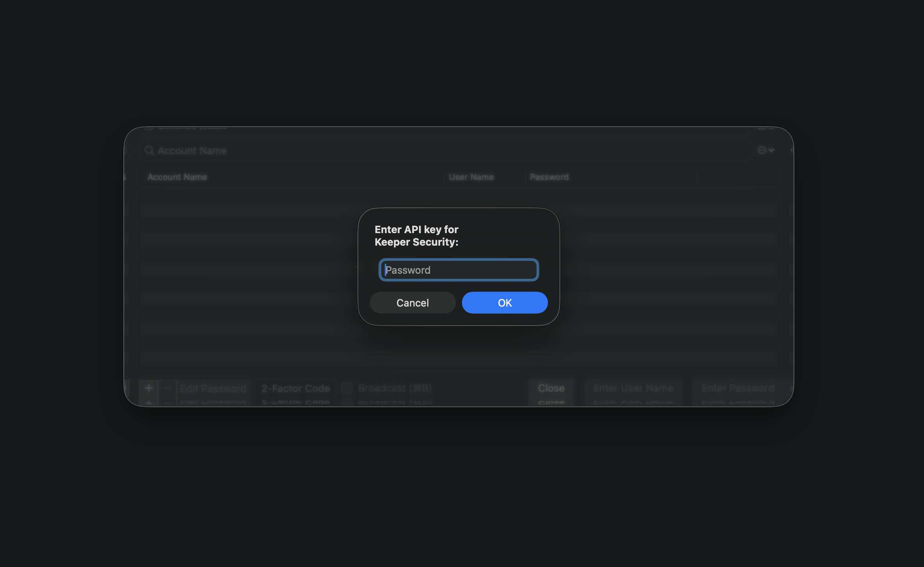Screen dimensions: 924x567
Task: Click the Enter User Name button
Action: pyautogui.click(x=633, y=388)
